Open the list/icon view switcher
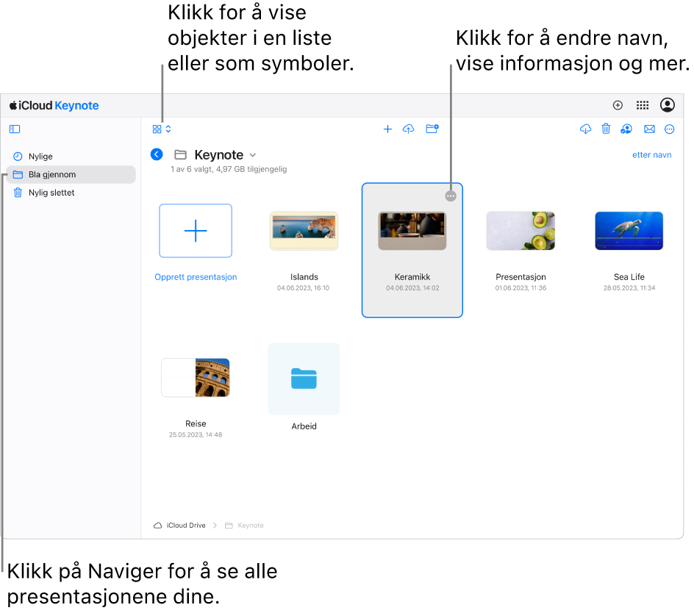This screenshot has height=616, width=694. coord(162,129)
